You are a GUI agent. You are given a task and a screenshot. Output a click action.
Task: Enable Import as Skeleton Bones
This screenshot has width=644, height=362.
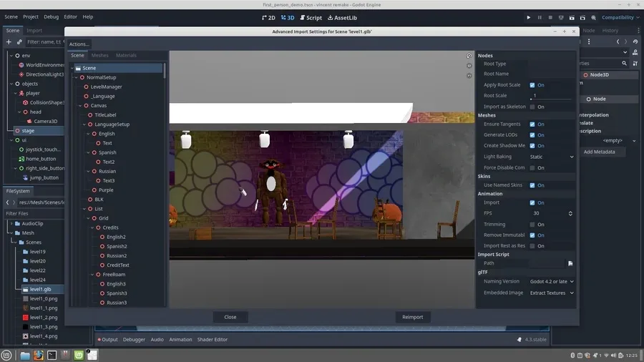(532, 107)
